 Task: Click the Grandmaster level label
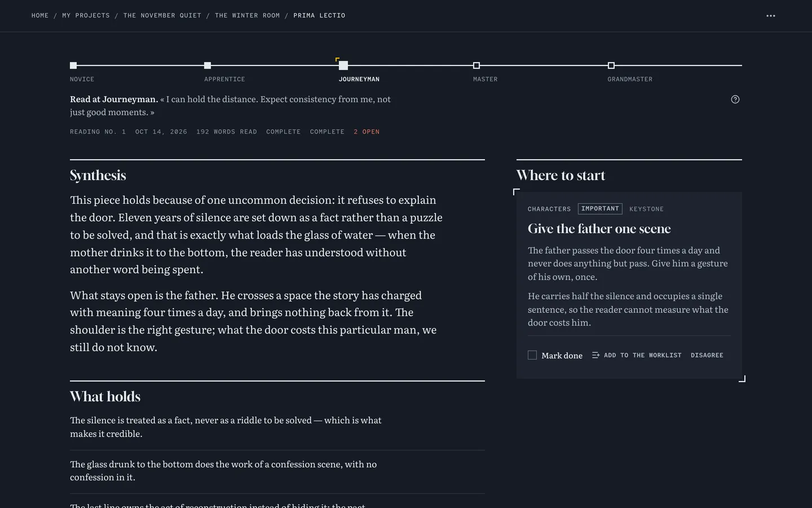pyautogui.click(x=630, y=80)
